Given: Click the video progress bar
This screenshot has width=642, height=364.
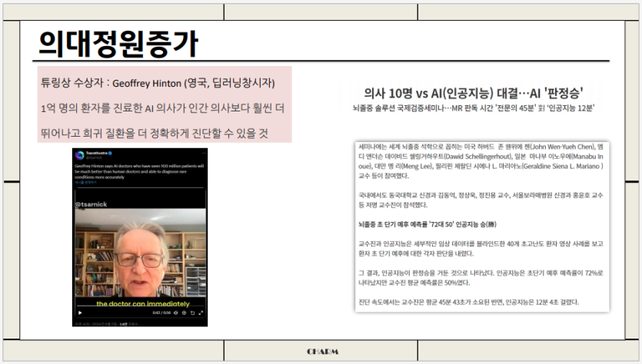Looking at the screenshot, I should click(141, 306).
